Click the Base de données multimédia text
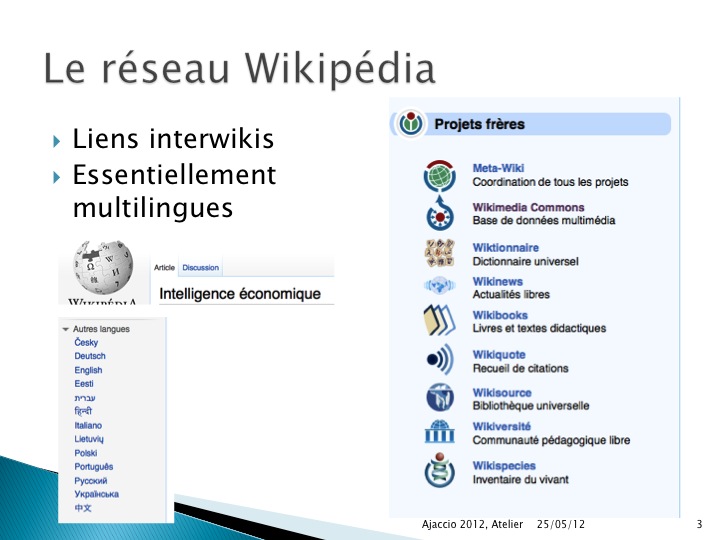 [544, 220]
